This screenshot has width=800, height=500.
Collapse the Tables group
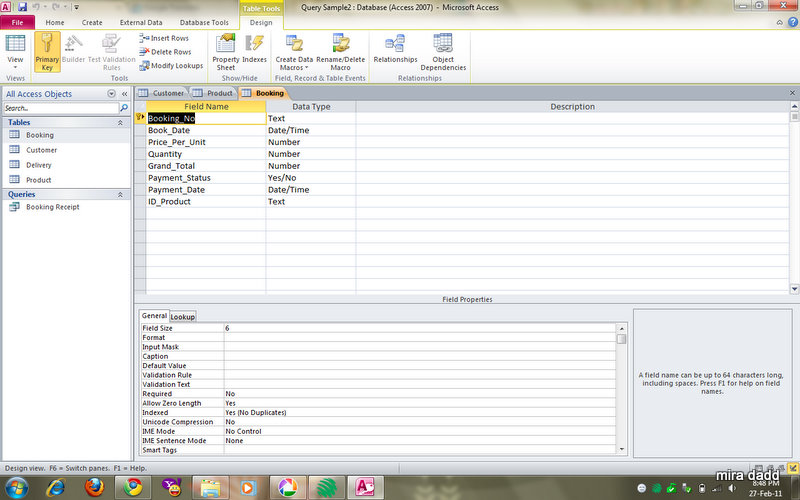(120, 122)
